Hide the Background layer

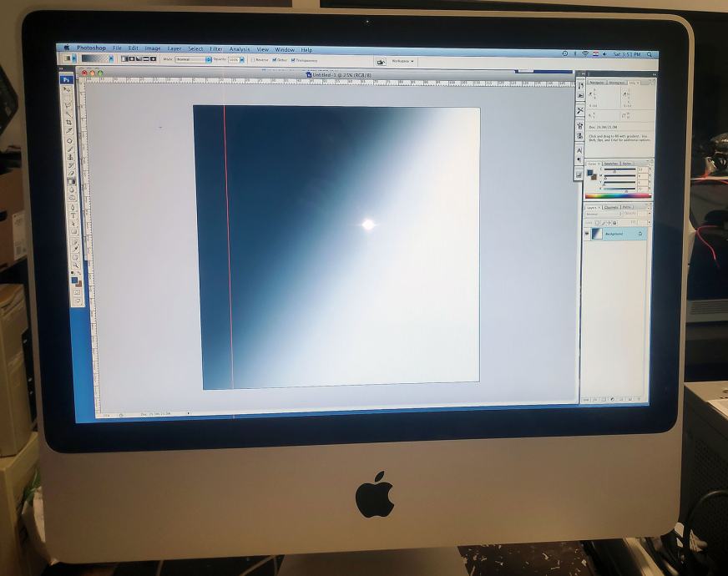coord(587,234)
